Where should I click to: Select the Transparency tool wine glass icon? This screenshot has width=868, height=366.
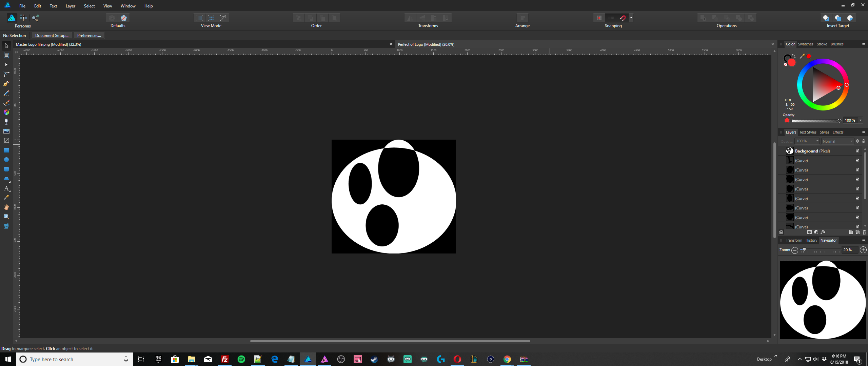6,122
